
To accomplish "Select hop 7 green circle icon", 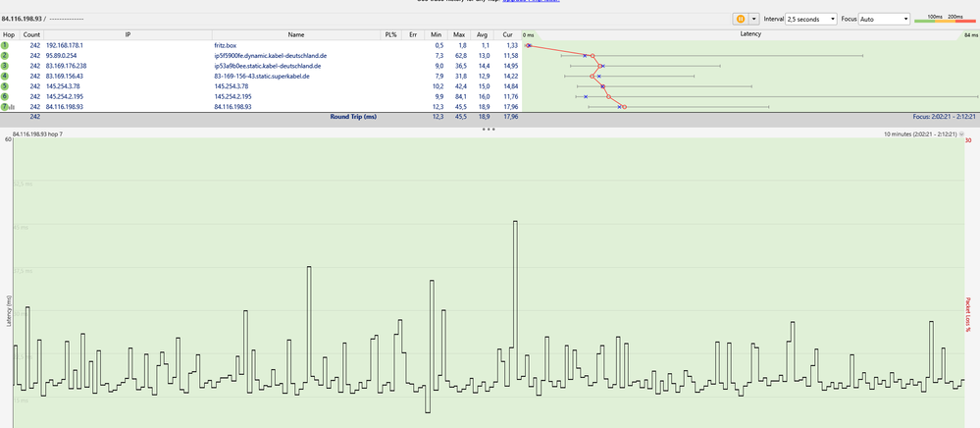I will coord(4,107).
